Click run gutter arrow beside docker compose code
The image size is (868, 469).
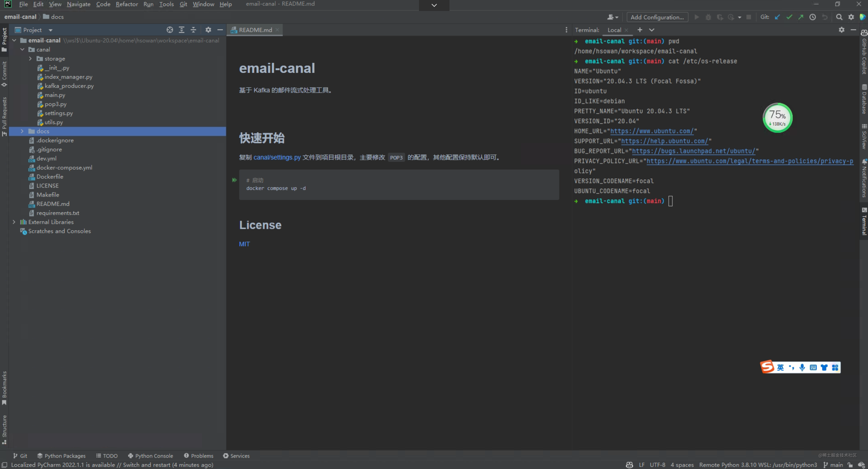pos(235,180)
